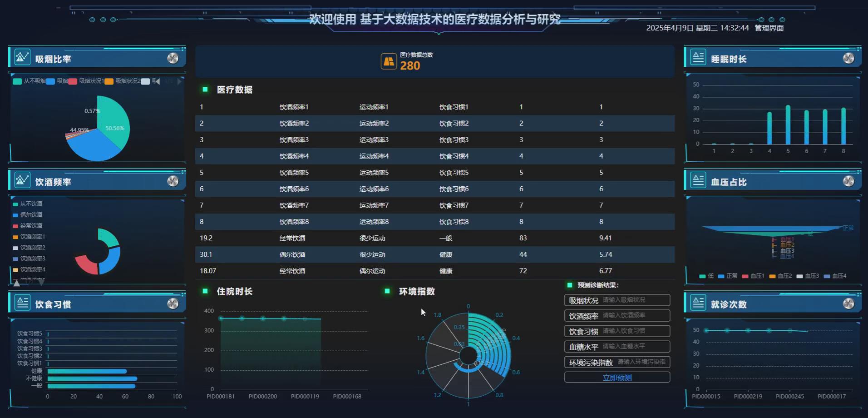Toggle 血压2 legend item

coord(780,276)
